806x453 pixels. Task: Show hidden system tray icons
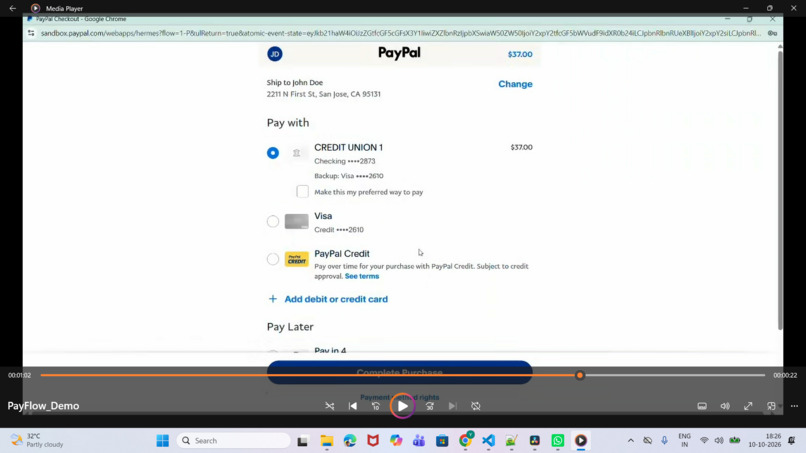[631, 441]
